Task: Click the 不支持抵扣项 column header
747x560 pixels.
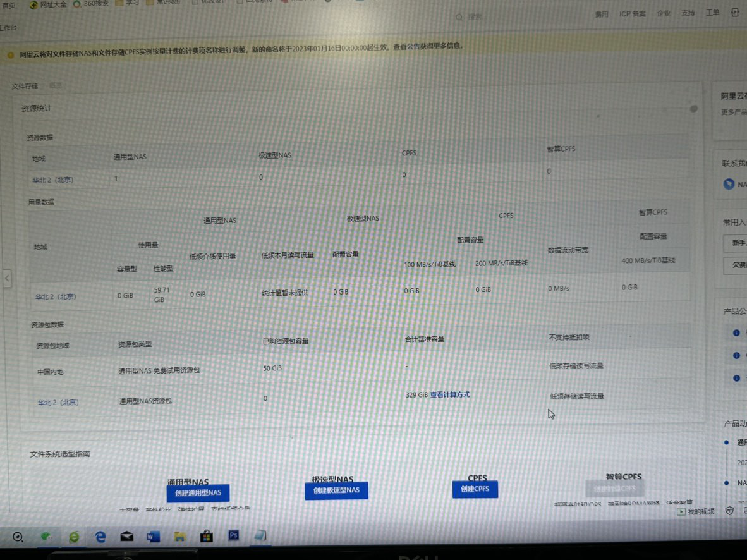Action: [569, 337]
